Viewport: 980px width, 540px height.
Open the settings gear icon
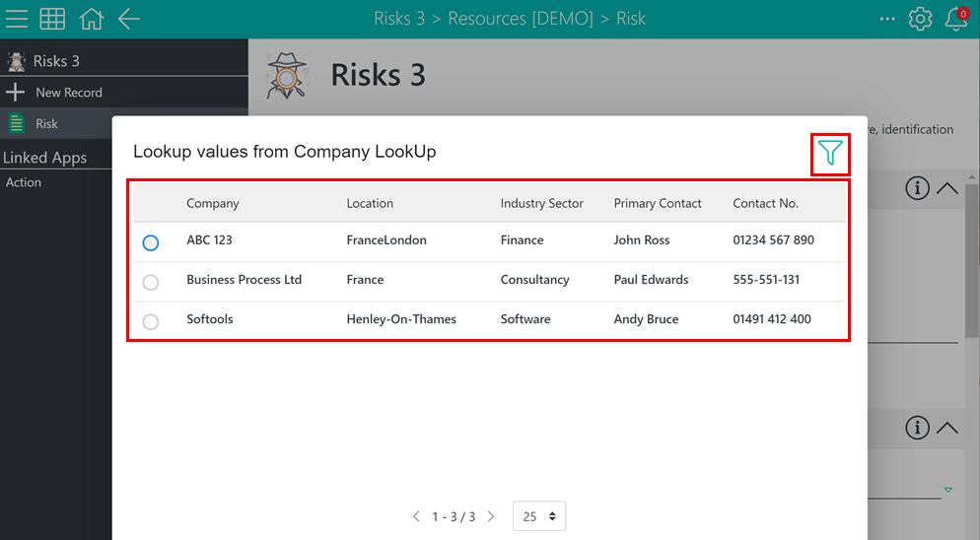pyautogui.click(x=920, y=19)
